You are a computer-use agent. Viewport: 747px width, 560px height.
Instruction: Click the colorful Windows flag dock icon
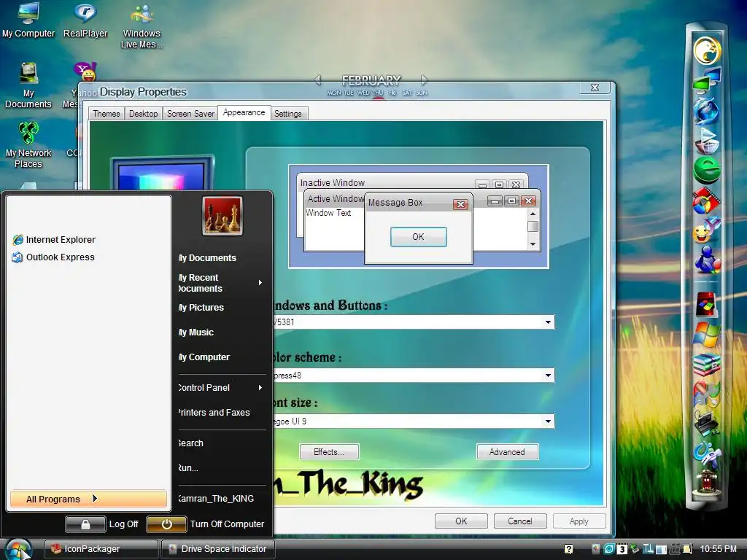pyautogui.click(x=707, y=335)
